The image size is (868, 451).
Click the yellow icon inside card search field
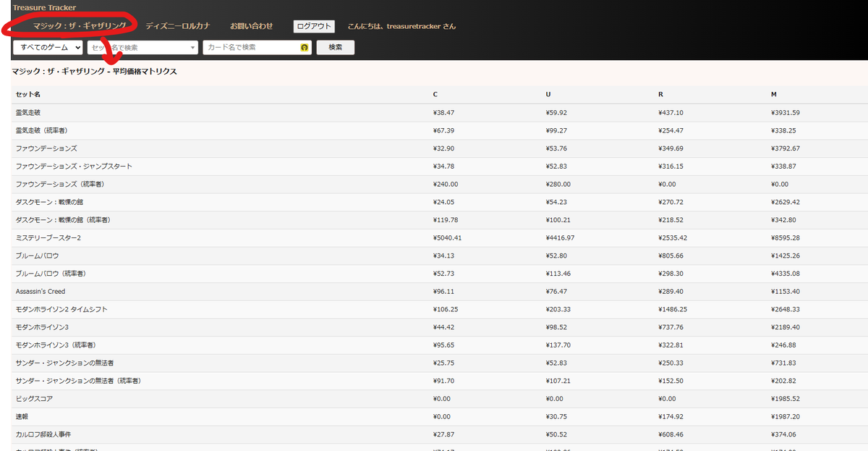[305, 47]
